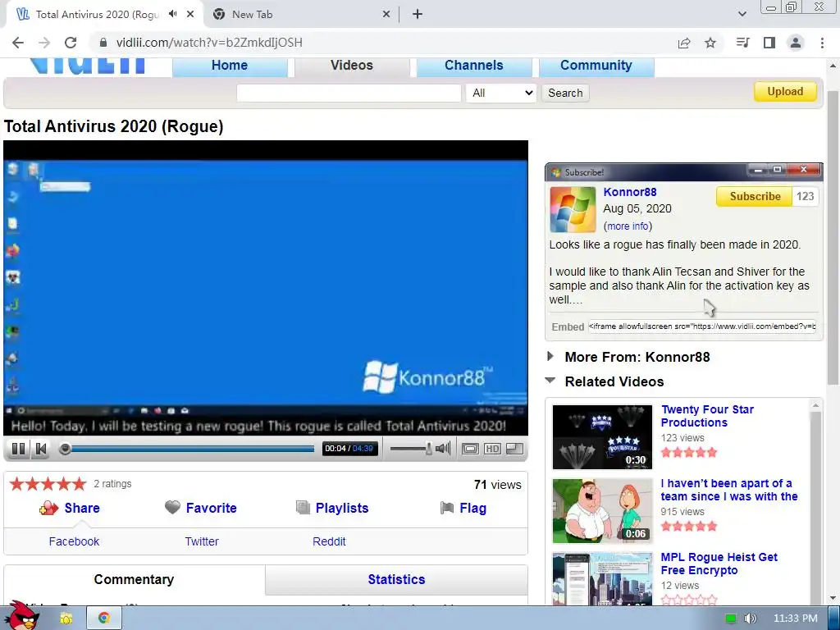Open Channels navigation tab
The image size is (840, 630).
coord(474,66)
